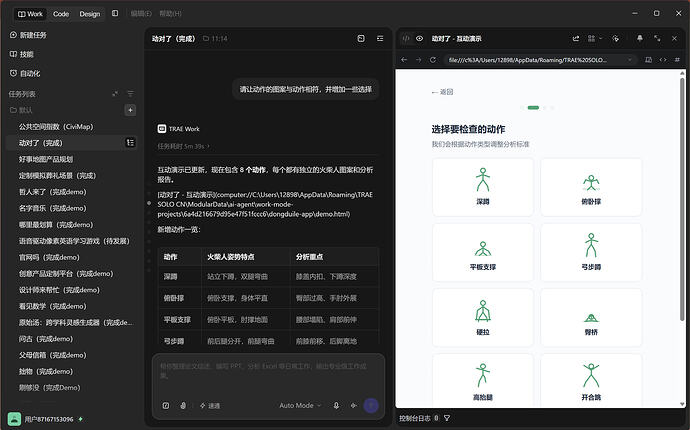The width and height of the screenshot is (690, 430).
Task: Click the checklist icon on 动对了 row
Action: 130,143
